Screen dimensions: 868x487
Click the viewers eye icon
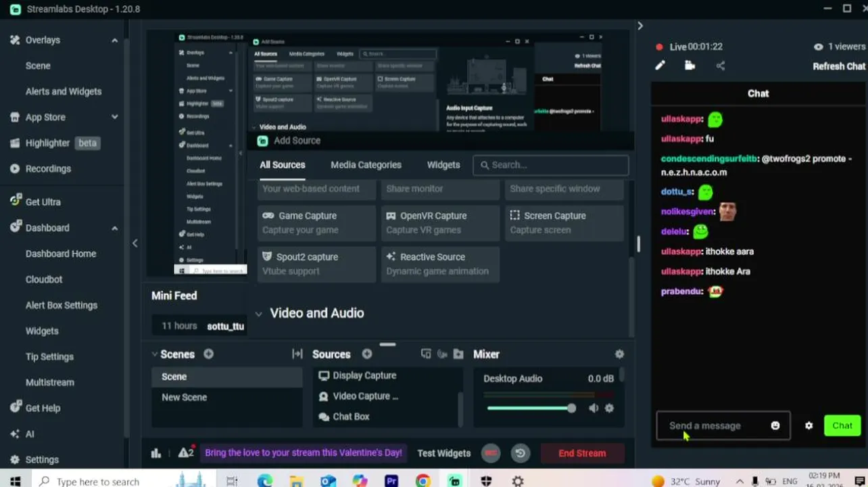pyautogui.click(x=818, y=47)
